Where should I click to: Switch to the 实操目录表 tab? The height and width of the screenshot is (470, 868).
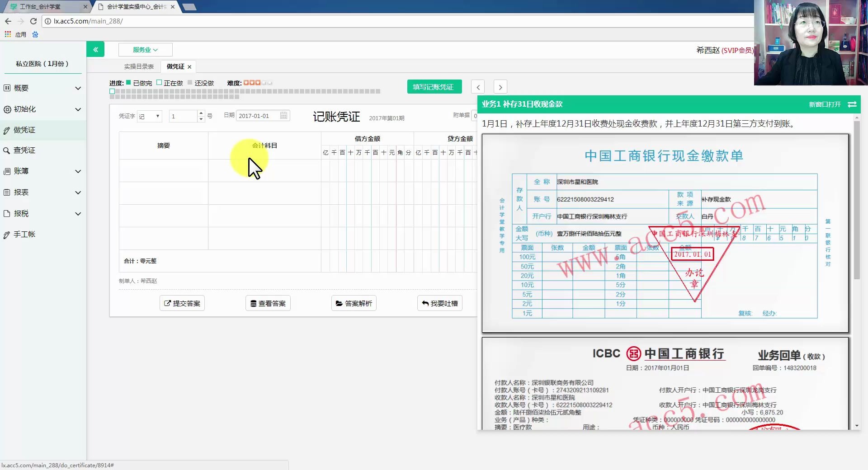139,66
